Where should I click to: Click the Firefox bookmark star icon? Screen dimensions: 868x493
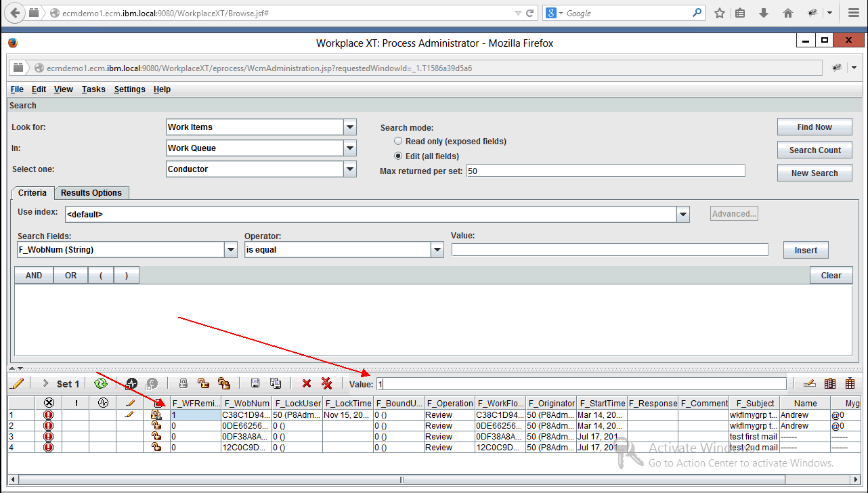pyautogui.click(x=720, y=13)
